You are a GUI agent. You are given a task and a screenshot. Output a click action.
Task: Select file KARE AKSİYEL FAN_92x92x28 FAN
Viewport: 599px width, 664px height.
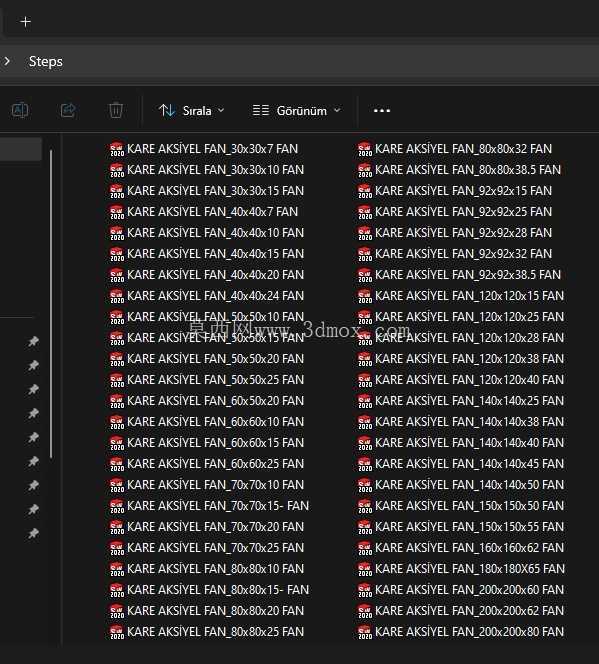click(x=455, y=233)
